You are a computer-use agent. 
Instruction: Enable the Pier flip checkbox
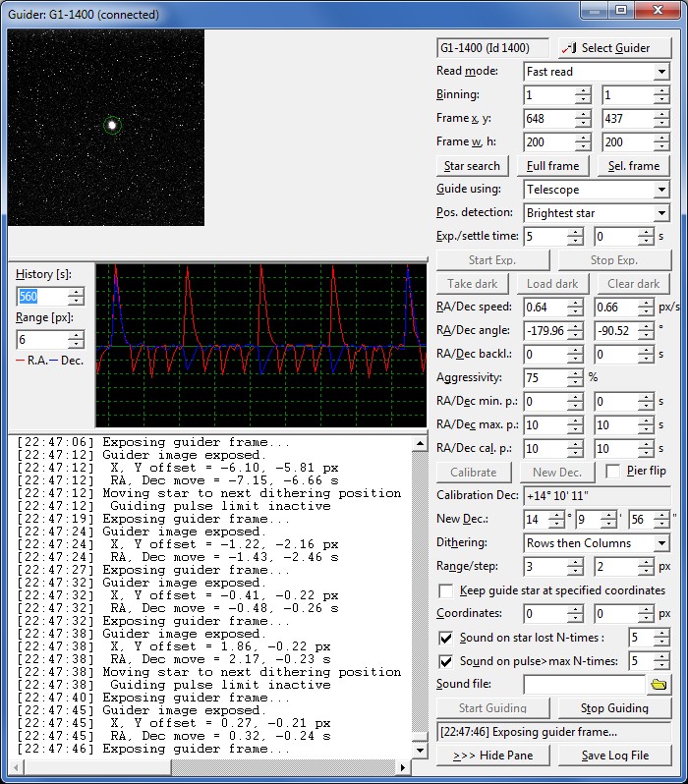pyautogui.click(x=614, y=472)
